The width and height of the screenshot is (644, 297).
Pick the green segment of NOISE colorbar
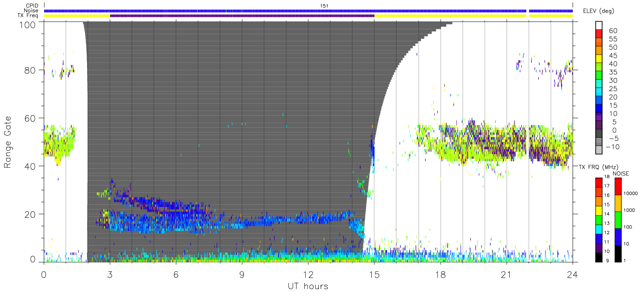[x=617, y=219]
